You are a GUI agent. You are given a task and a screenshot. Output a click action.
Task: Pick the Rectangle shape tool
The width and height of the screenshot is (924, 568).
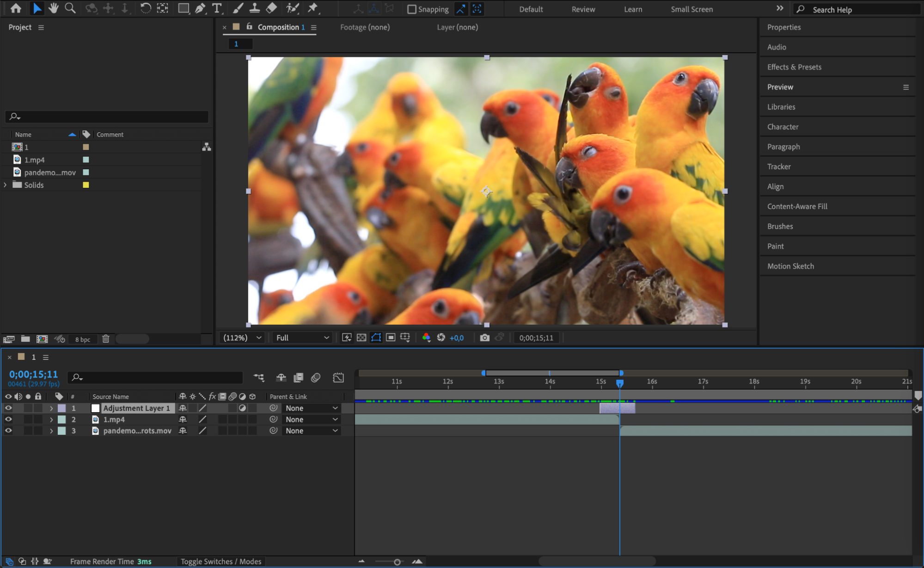(x=184, y=8)
